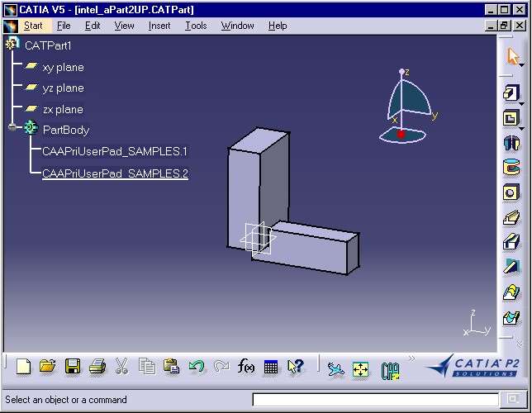Viewport: 532px width, 413px height.
Task: Activate the Pocket tool icon
Action: point(511,118)
